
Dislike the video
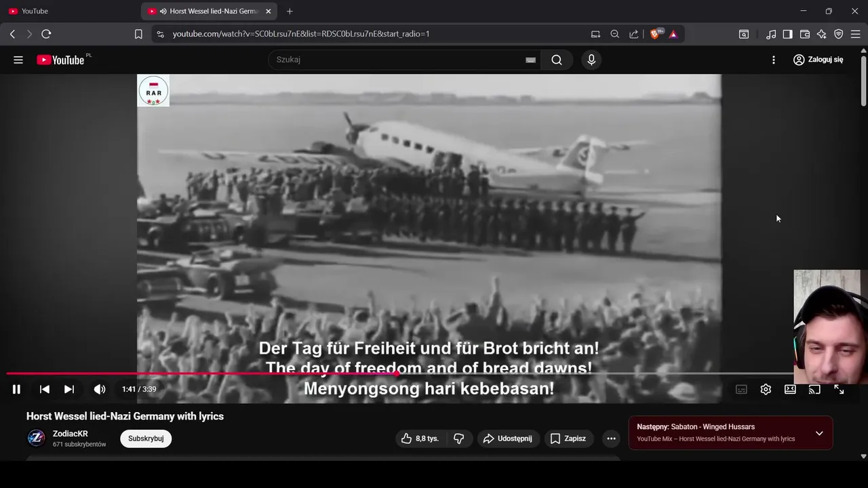coord(459,439)
